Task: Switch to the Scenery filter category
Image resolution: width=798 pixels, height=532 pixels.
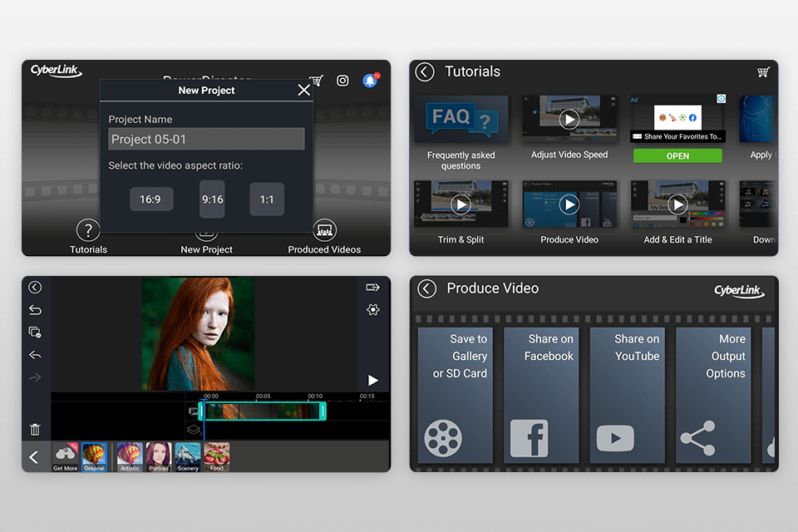Action: pyautogui.click(x=187, y=457)
